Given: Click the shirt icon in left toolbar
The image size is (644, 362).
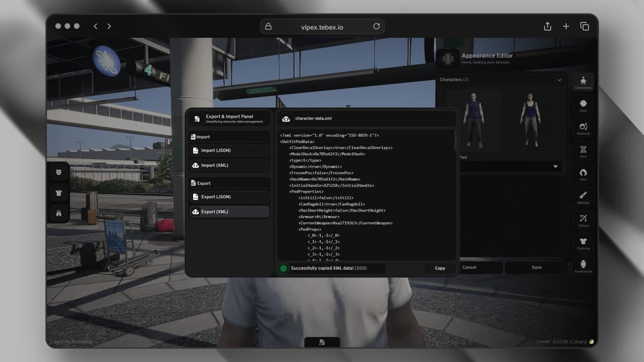Looking at the screenshot, I should tap(58, 193).
